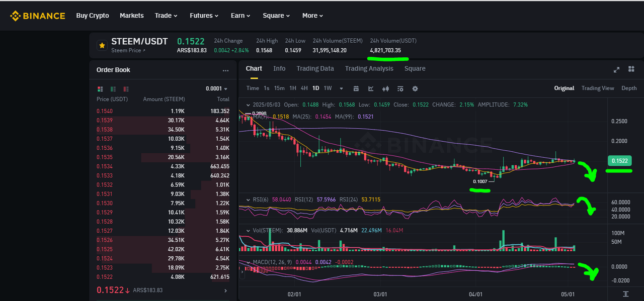Image resolution: width=644 pixels, height=301 pixels.
Task: Switch chart to Trading View mode
Action: (598, 88)
